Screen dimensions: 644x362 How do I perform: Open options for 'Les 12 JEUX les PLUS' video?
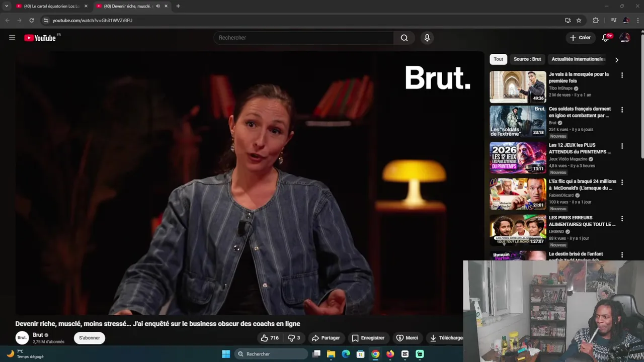tap(622, 146)
